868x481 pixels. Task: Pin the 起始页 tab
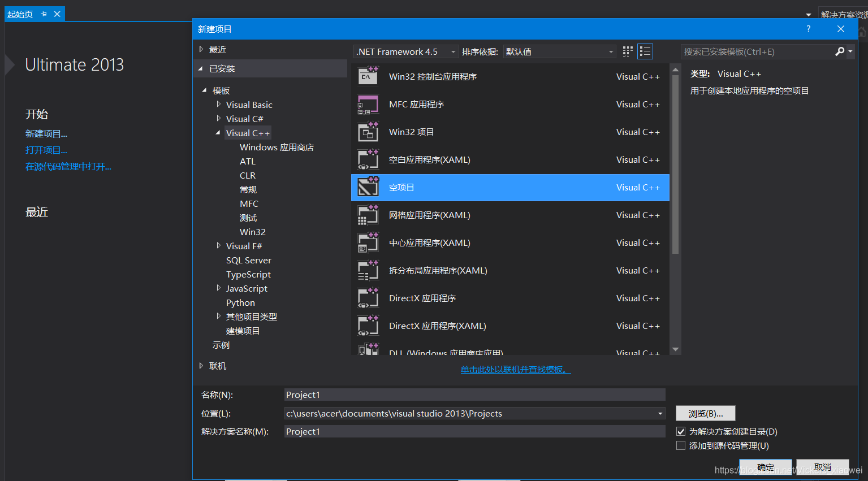point(44,14)
